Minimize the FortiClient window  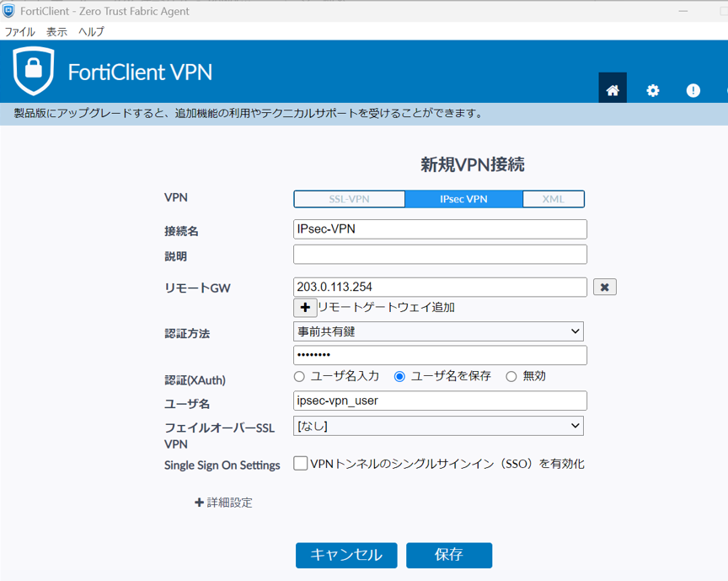(683, 11)
